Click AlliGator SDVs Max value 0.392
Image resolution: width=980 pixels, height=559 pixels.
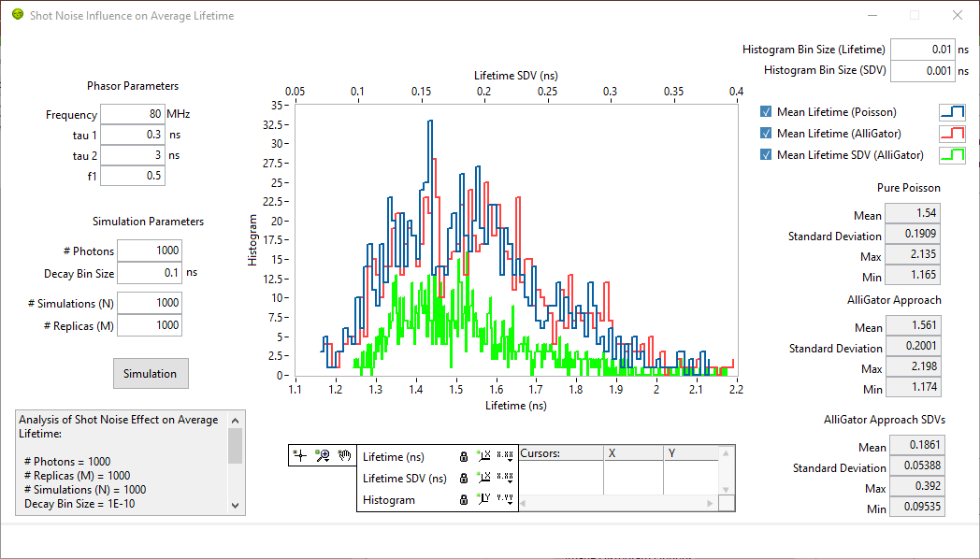pyautogui.click(x=916, y=486)
